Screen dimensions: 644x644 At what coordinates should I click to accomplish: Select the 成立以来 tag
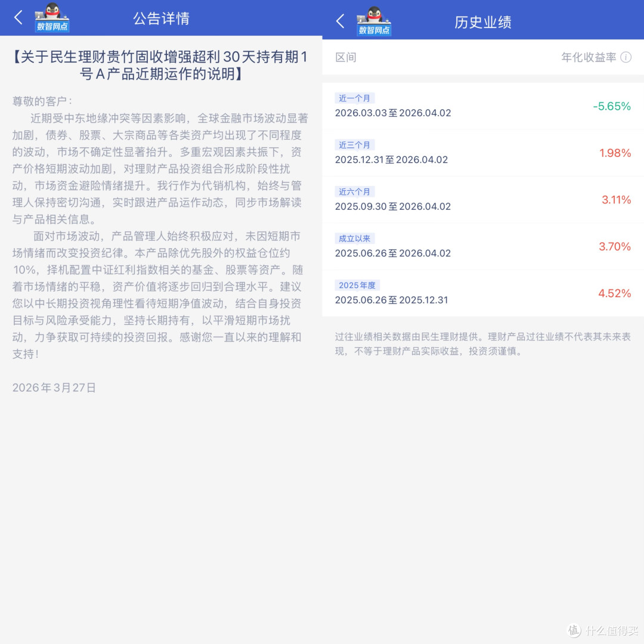[354, 239]
